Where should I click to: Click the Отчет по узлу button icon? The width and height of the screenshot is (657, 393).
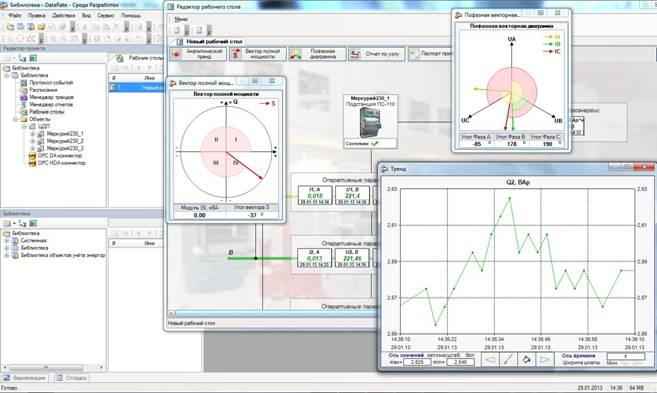pos(355,54)
